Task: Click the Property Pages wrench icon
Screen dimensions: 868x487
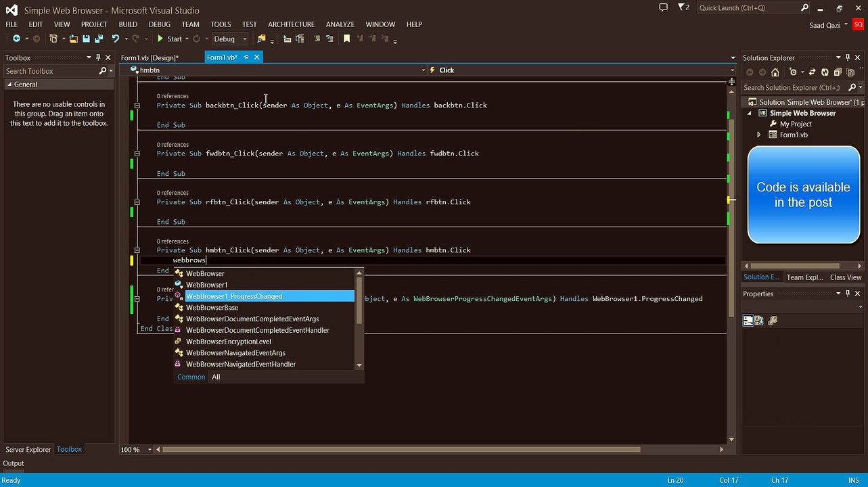Action: (x=773, y=321)
